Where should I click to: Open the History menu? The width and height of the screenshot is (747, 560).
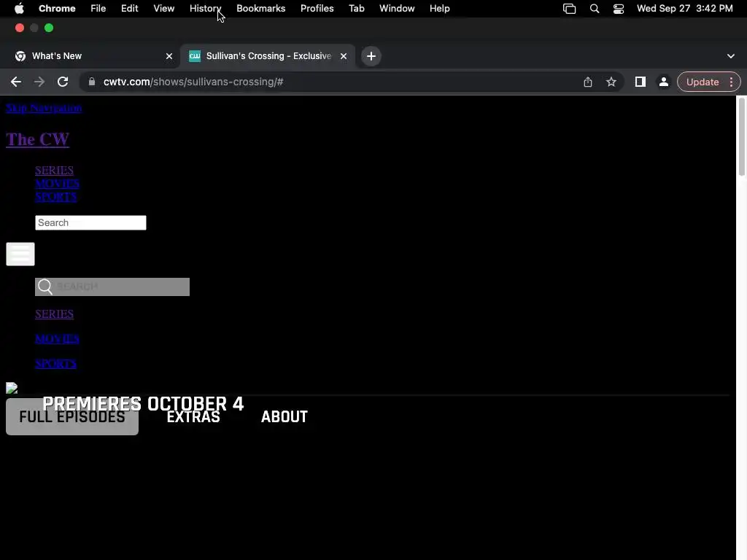[x=205, y=9]
